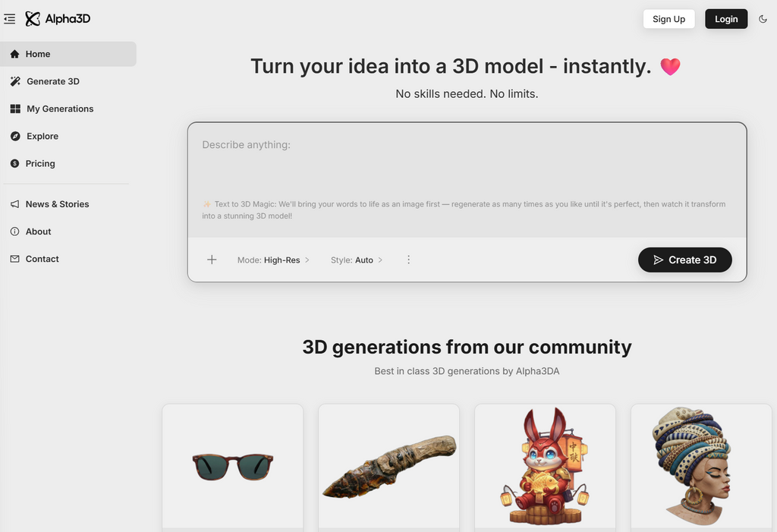
Task: Click the Alpha3D logo
Action: point(58,19)
